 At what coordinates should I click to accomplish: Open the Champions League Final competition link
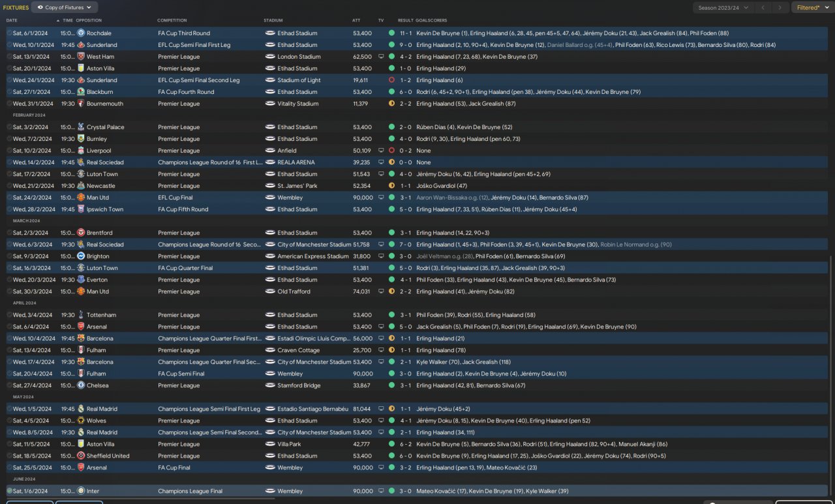pos(190,491)
